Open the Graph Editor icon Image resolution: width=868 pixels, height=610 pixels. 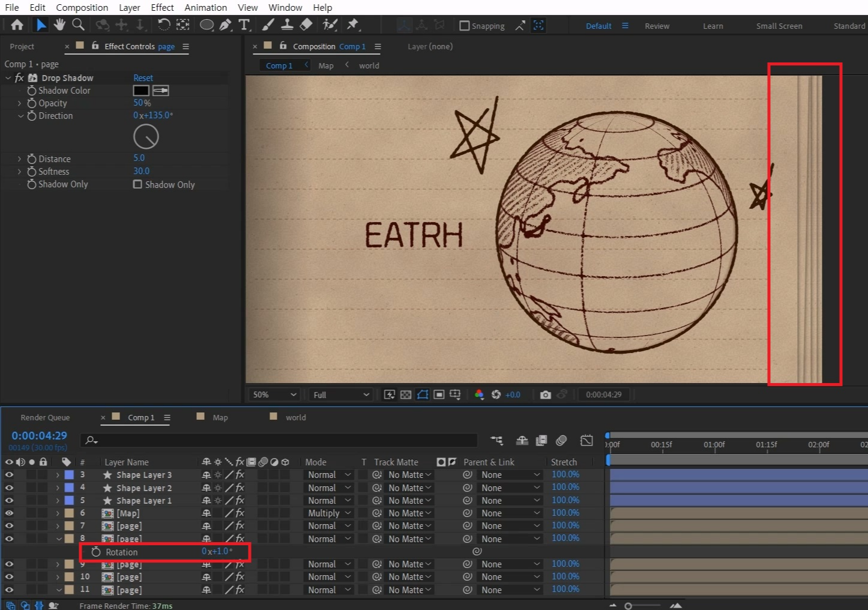point(586,441)
